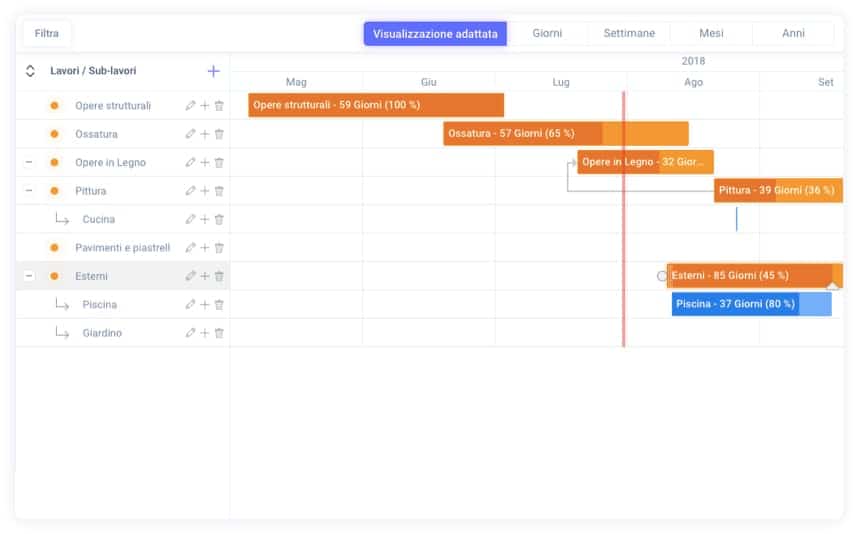Select the Piscina tree row
The width and height of the screenshot is (858, 534).
click(x=123, y=305)
